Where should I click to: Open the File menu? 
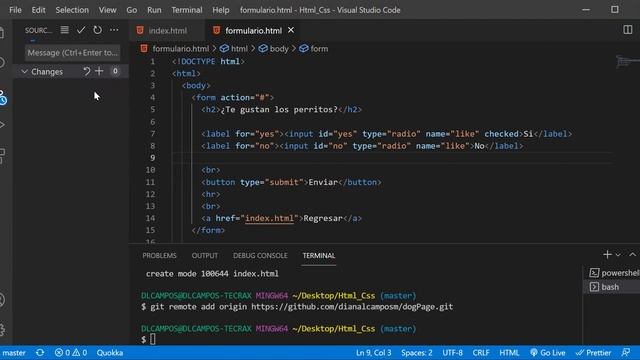(x=16, y=10)
